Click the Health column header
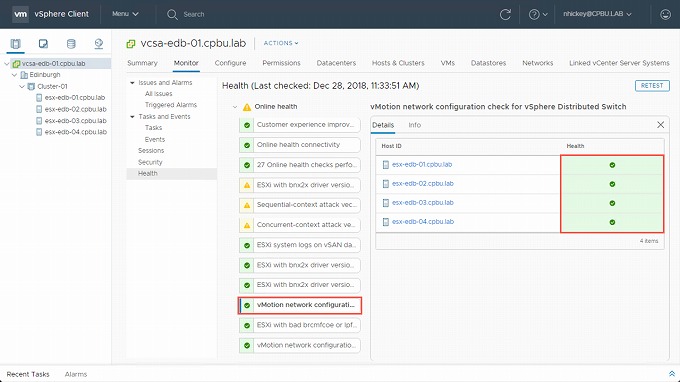 [x=575, y=146]
